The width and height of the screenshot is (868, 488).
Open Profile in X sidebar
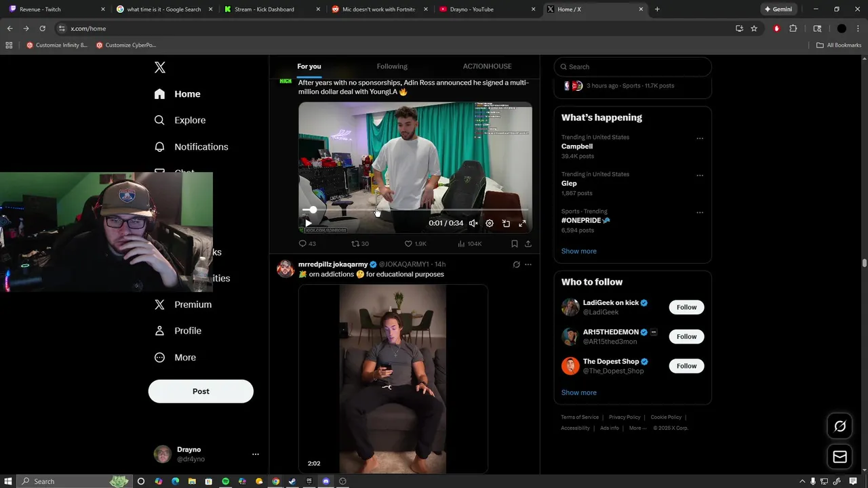178,331
